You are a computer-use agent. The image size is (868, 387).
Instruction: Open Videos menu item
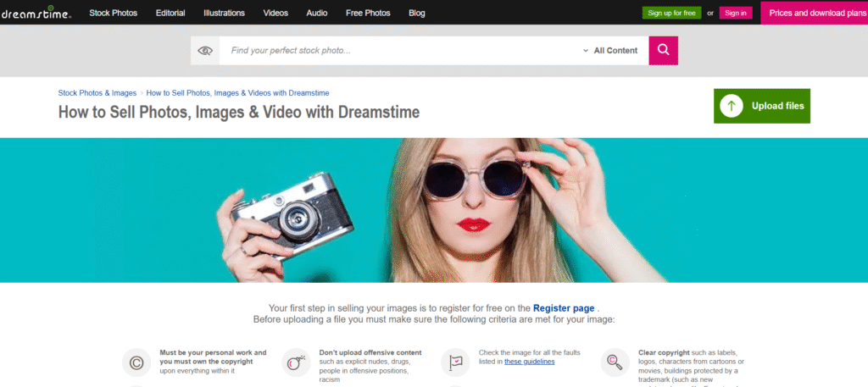click(275, 13)
